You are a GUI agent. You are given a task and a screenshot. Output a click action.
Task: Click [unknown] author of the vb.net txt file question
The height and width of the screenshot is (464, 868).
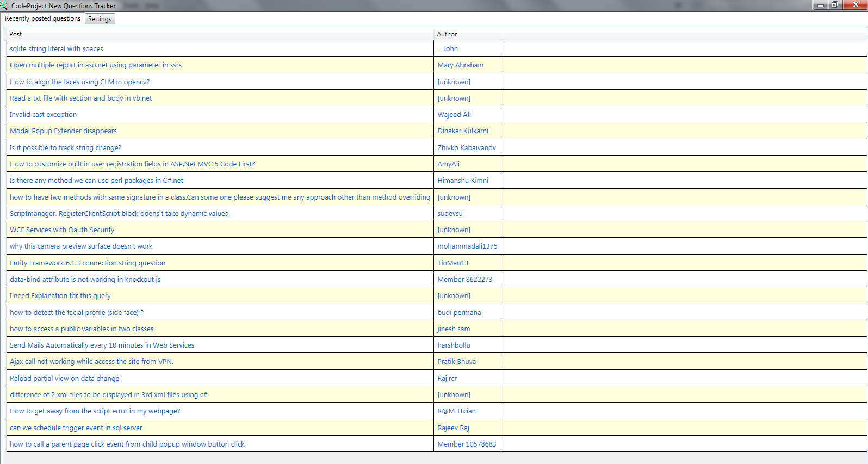[454, 98]
